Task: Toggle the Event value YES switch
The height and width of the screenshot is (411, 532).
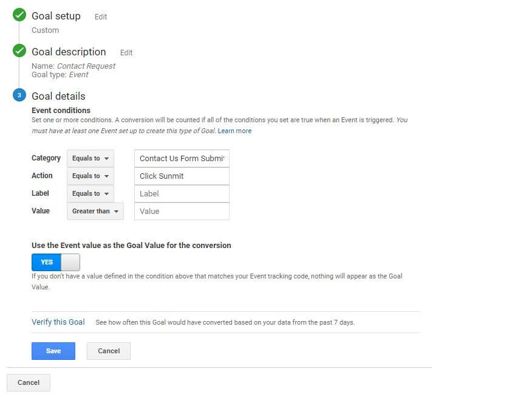Action: pos(55,262)
